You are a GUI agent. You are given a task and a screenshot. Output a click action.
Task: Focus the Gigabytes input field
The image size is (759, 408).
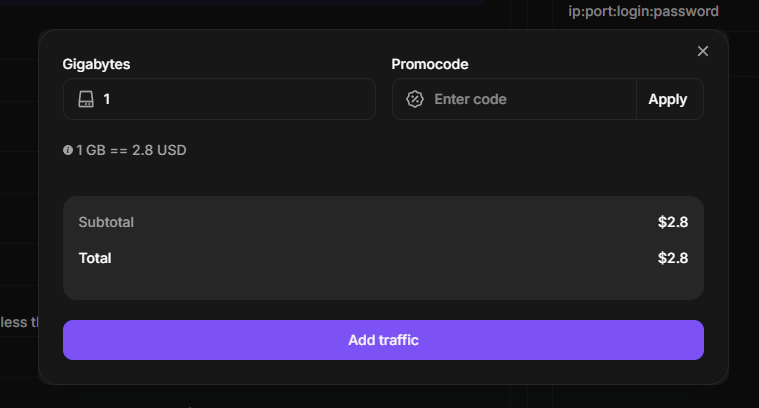[x=235, y=99]
